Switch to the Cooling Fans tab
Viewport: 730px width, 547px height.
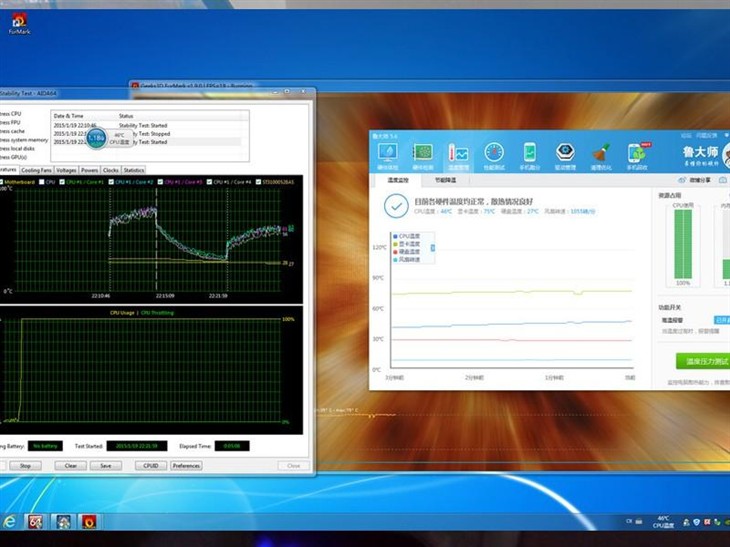coord(36,170)
